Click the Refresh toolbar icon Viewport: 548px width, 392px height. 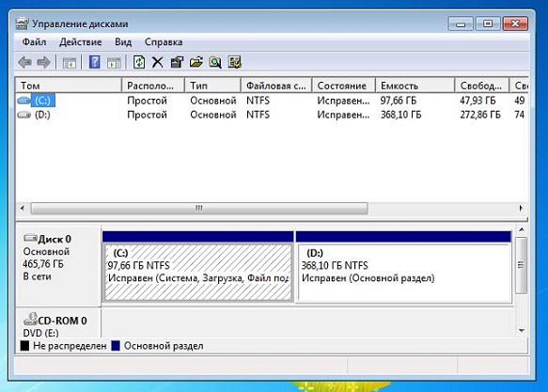(x=139, y=63)
